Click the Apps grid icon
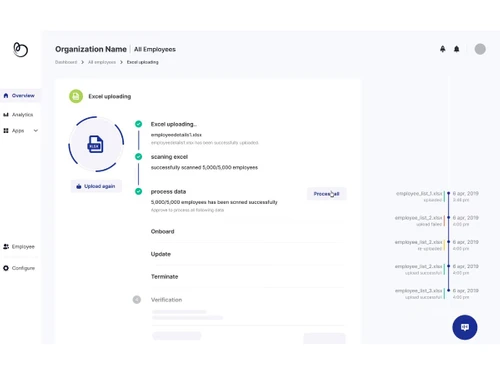 click(x=6, y=131)
